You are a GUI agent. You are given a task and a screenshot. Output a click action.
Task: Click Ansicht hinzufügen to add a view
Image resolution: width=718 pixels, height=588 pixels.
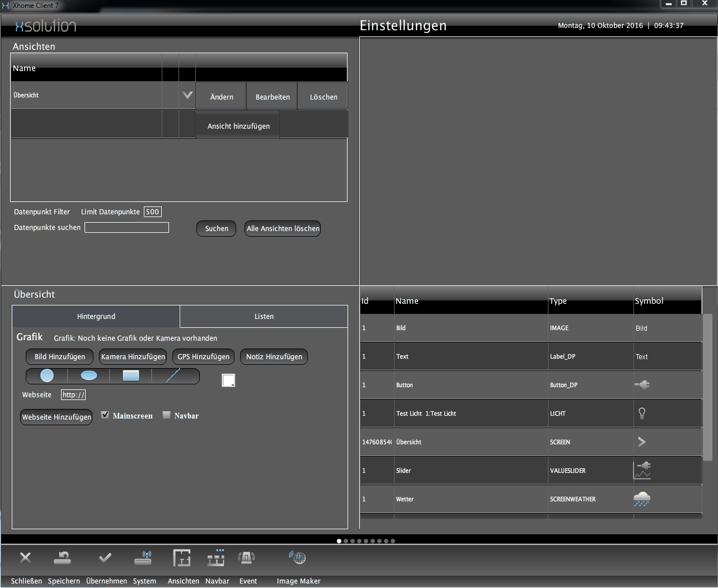point(237,125)
